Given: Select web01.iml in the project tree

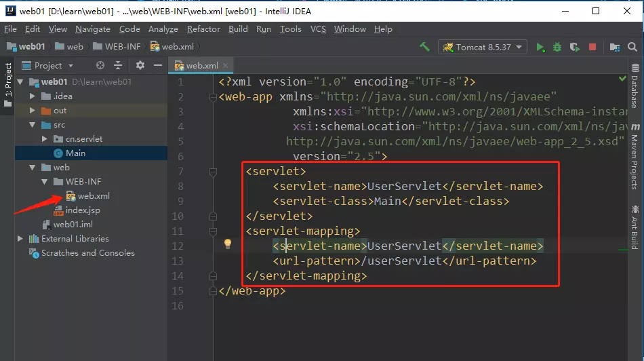Looking at the screenshot, I should tap(73, 225).
